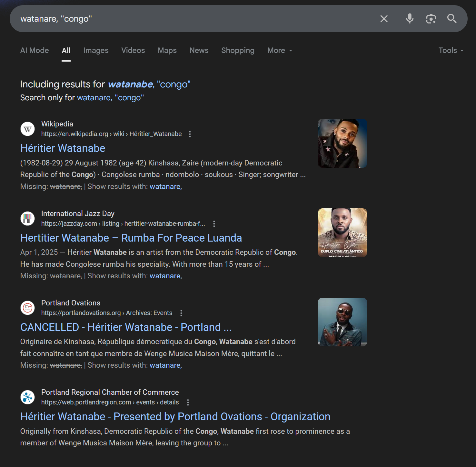Open options menu for Portland Ovations result

coord(181,313)
